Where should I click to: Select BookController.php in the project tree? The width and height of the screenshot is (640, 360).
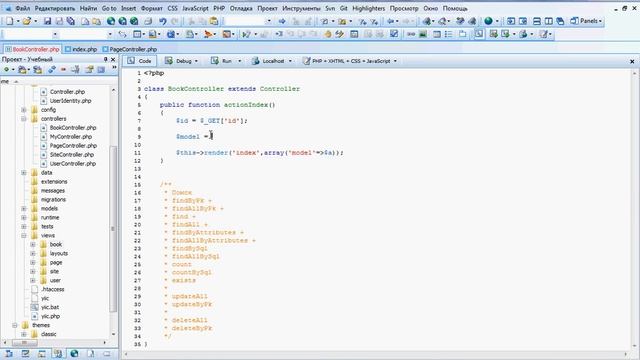pos(73,128)
